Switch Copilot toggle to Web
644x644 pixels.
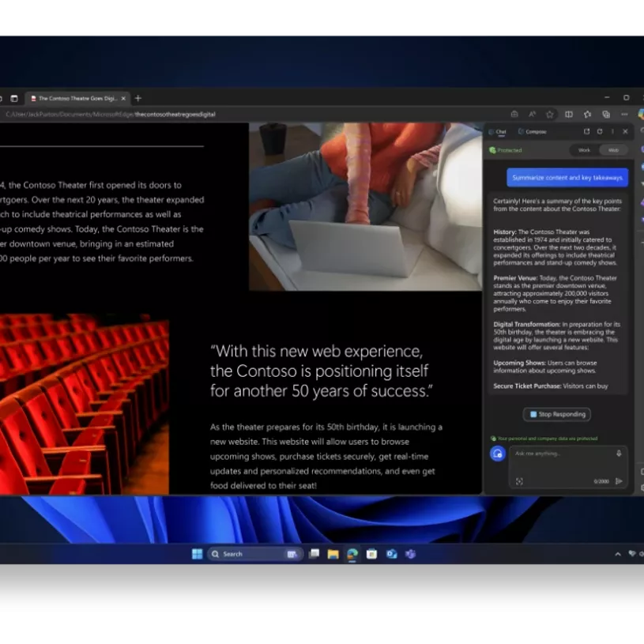click(x=613, y=150)
